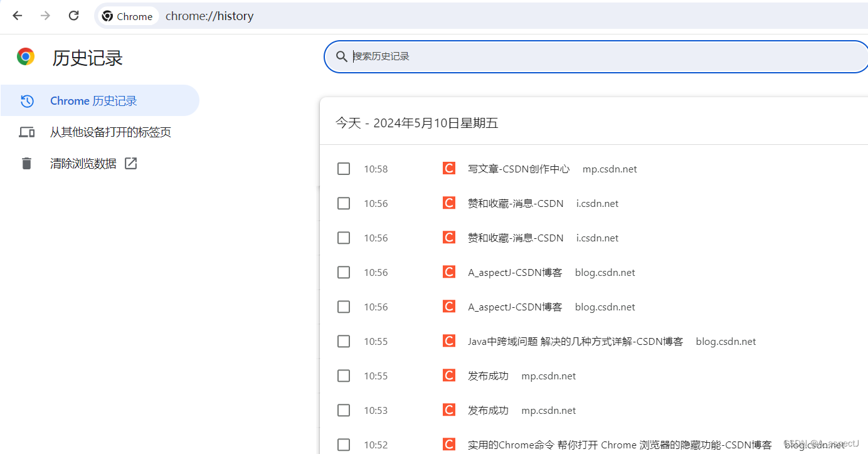
Task: Open the 写文章-CSDN创作中心 history link
Action: 519,169
